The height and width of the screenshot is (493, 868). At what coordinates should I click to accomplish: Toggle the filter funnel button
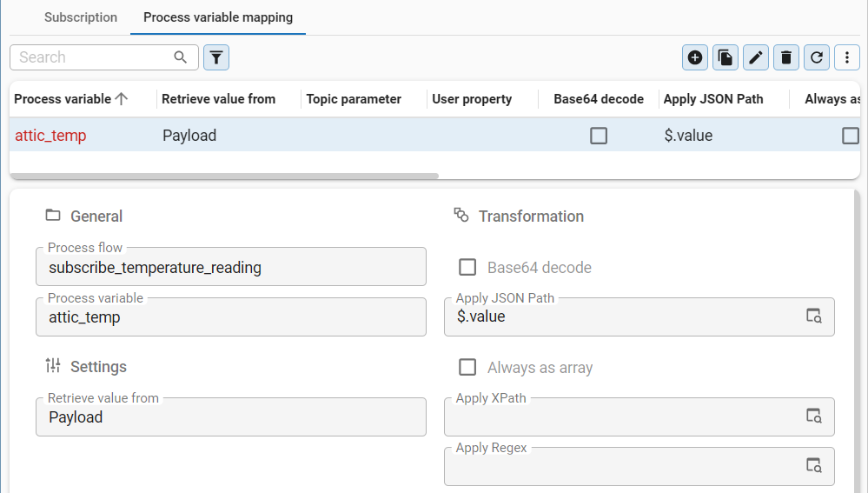click(216, 57)
